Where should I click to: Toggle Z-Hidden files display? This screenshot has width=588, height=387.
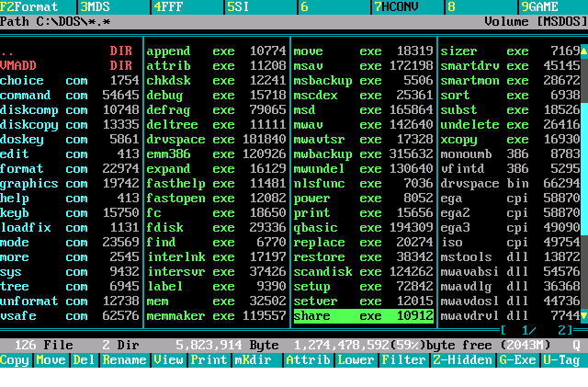coord(463,360)
